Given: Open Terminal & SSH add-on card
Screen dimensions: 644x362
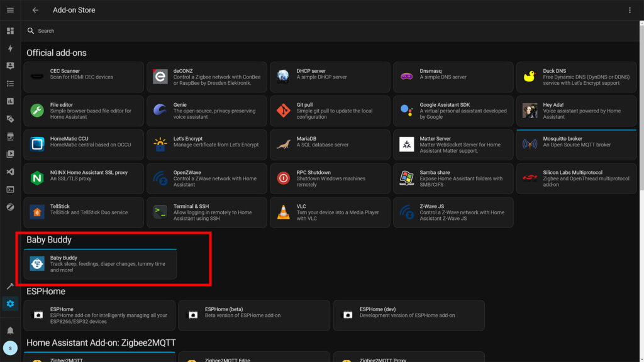Looking at the screenshot, I should pos(207,212).
